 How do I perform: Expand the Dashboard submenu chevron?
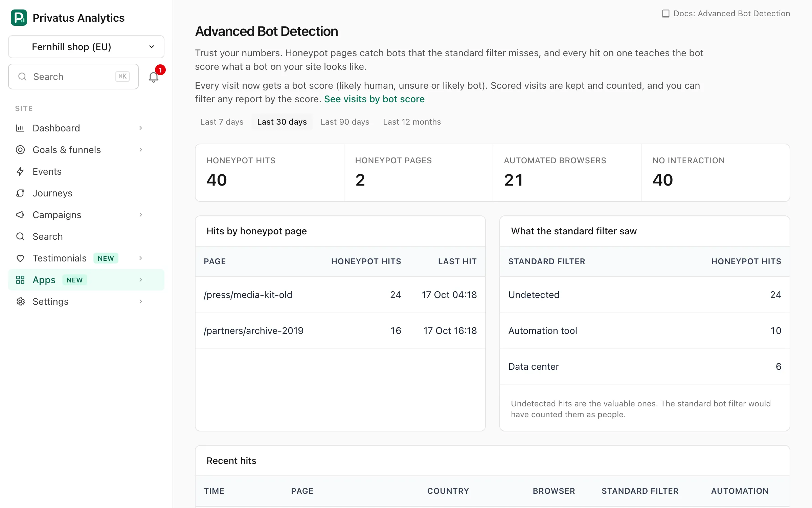[x=141, y=128]
